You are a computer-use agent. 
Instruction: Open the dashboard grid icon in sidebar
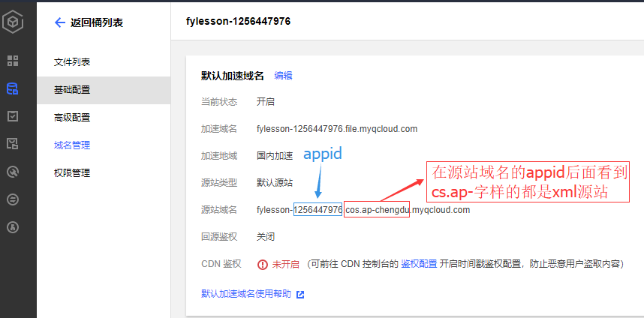[13, 61]
